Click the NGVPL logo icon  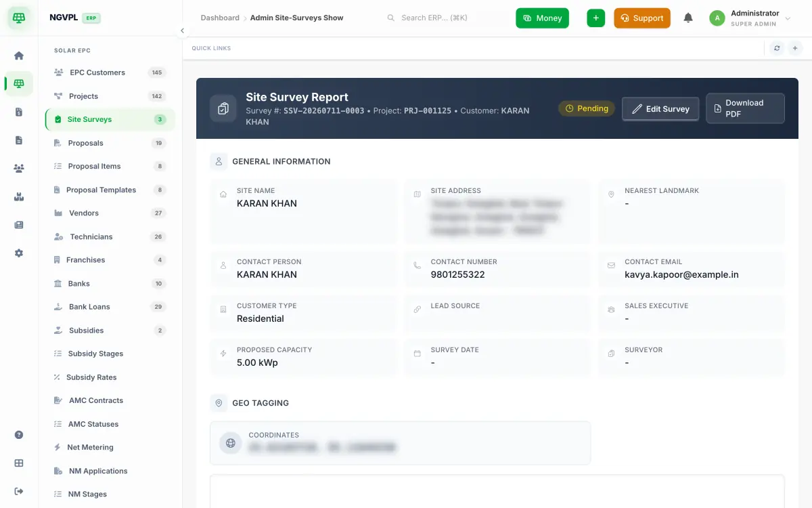click(x=19, y=18)
